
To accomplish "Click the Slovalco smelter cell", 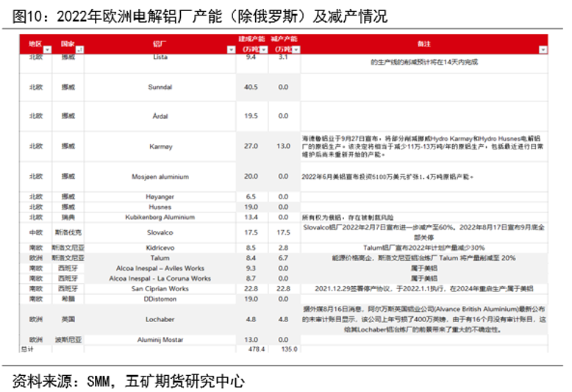I will tap(160, 232).
